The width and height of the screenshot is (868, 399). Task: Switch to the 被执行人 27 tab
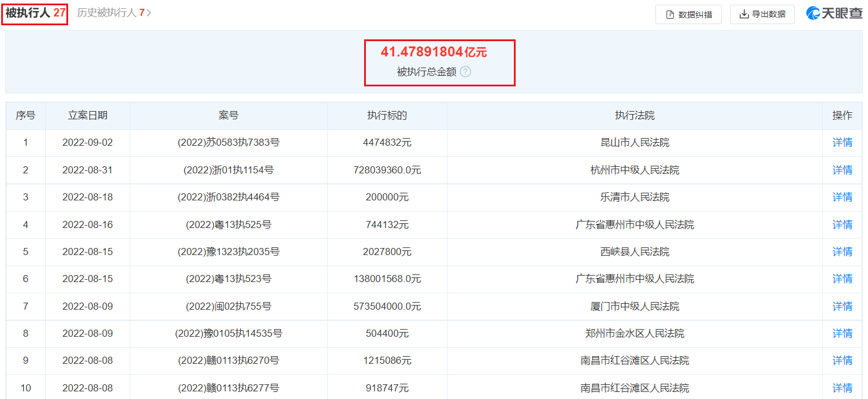[35, 13]
